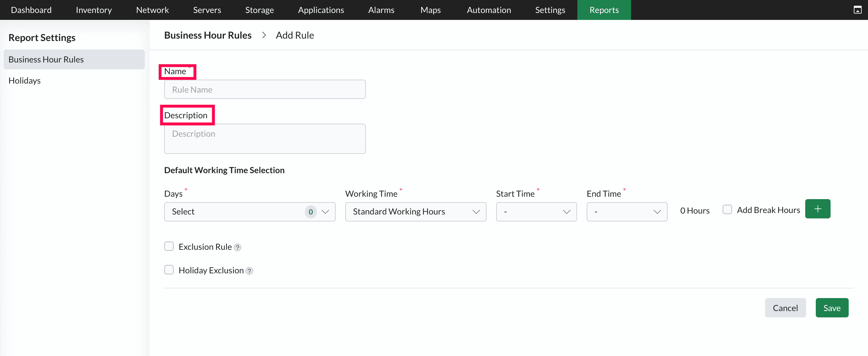This screenshot has height=356, width=868.
Task: Open the Automation tab
Action: coord(489,10)
